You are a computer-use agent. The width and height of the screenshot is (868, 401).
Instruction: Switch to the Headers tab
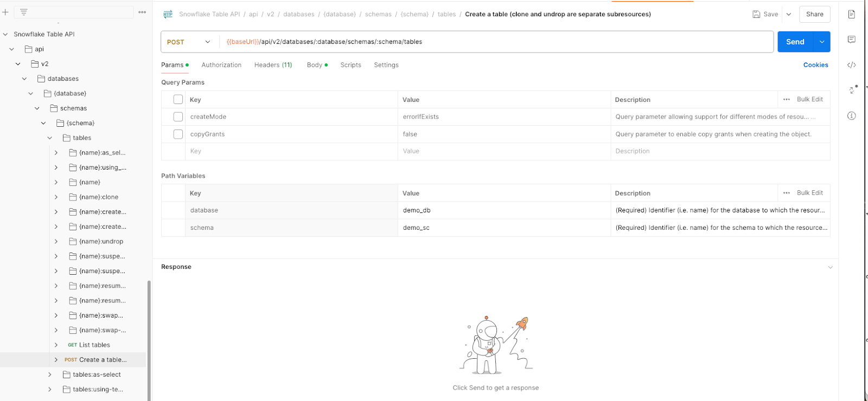pyautogui.click(x=273, y=65)
